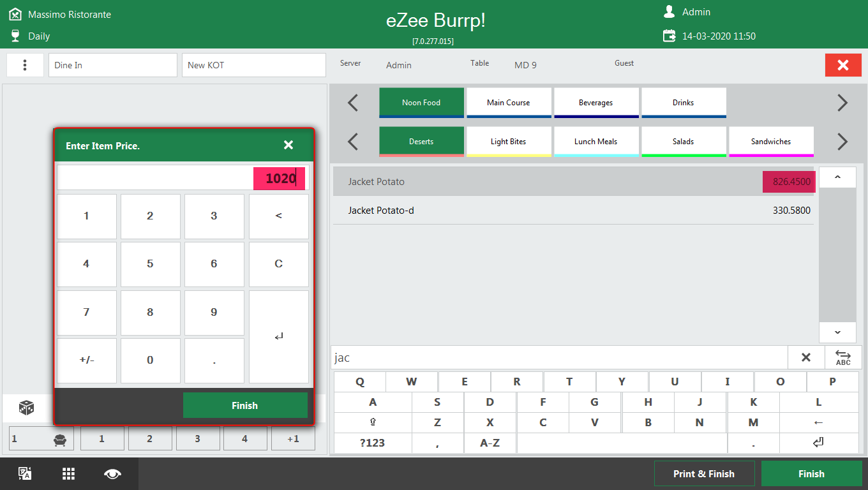Go to previous menu category group
Image resolution: width=868 pixels, height=490 pixels.
[x=353, y=102]
